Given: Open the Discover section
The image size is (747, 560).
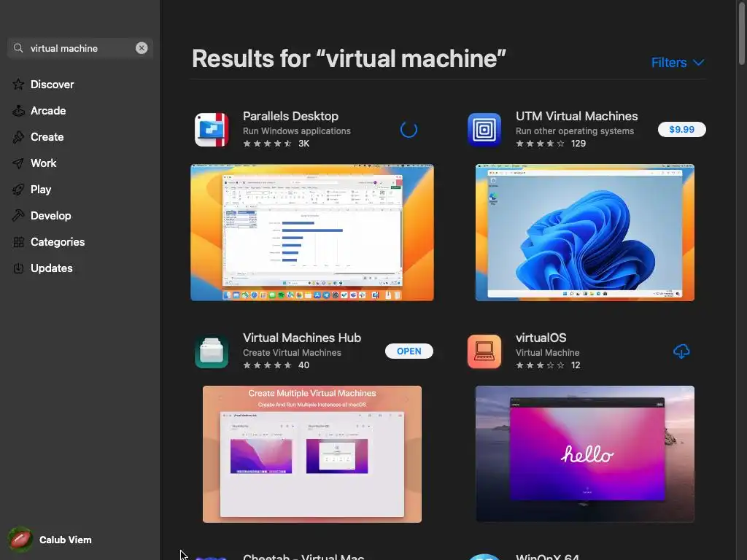Looking at the screenshot, I should (52, 85).
